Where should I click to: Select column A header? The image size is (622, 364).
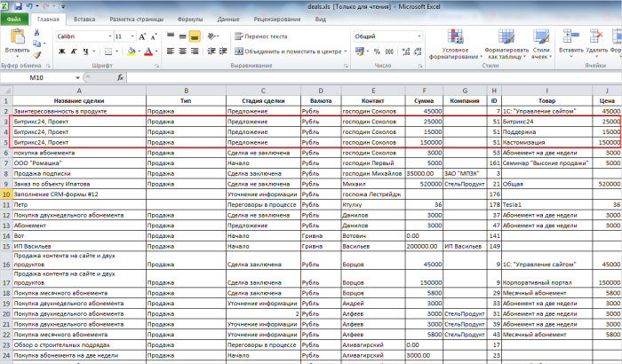(79, 91)
